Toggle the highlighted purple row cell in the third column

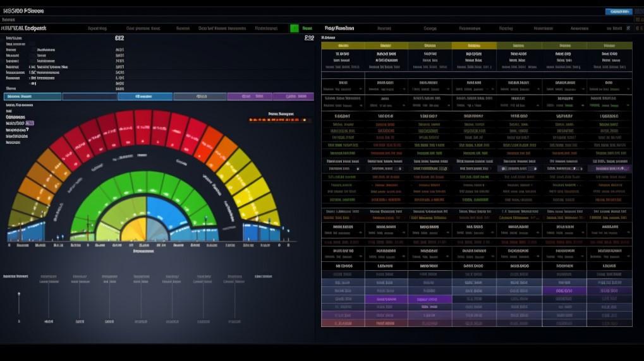(430, 299)
